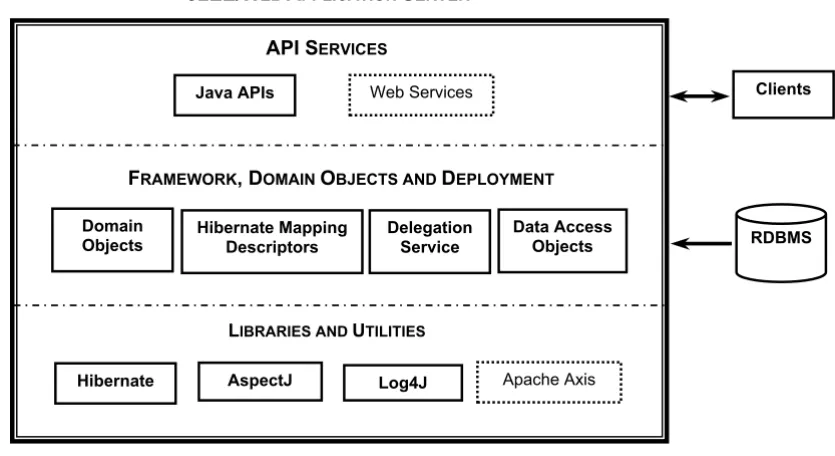835x456 pixels.
Task: Click the Java APIs box
Action: tap(235, 95)
